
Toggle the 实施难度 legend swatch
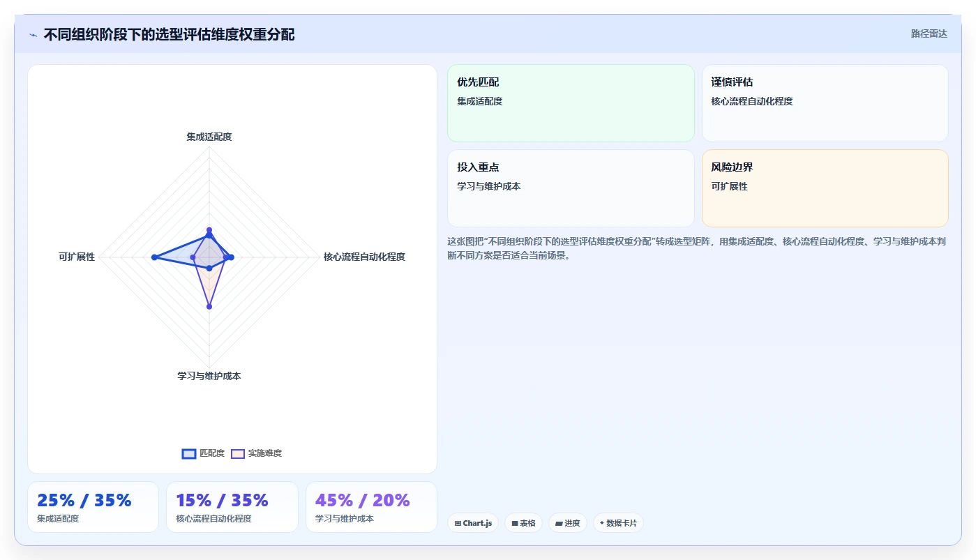click(238, 453)
